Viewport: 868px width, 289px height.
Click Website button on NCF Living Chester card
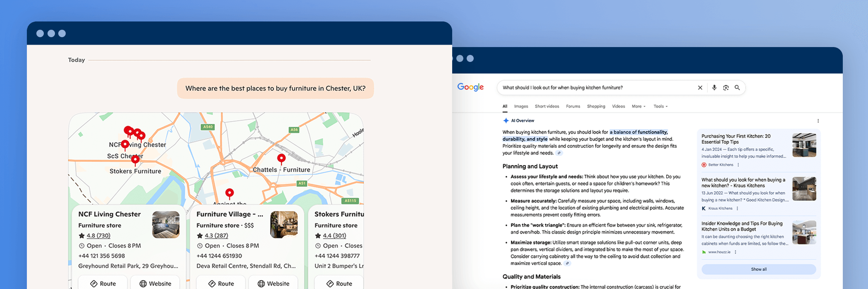[x=155, y=283]
